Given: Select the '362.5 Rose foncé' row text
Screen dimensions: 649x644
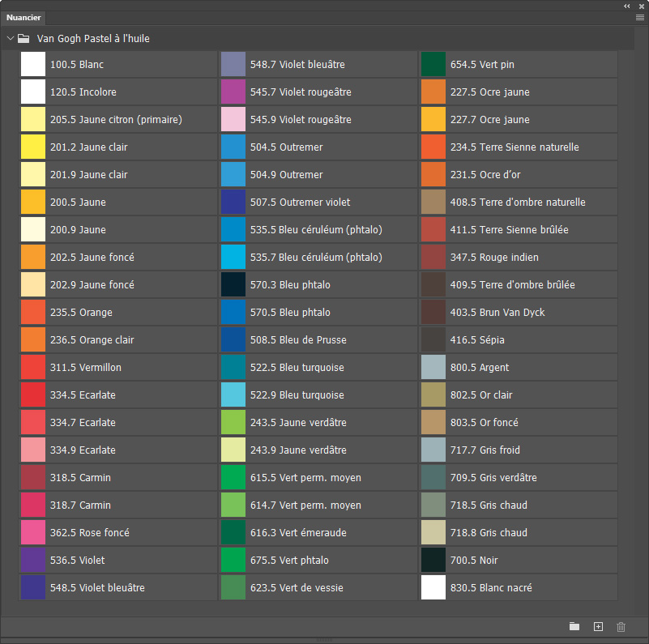Looking at the screenshot, I should [90, 533].
